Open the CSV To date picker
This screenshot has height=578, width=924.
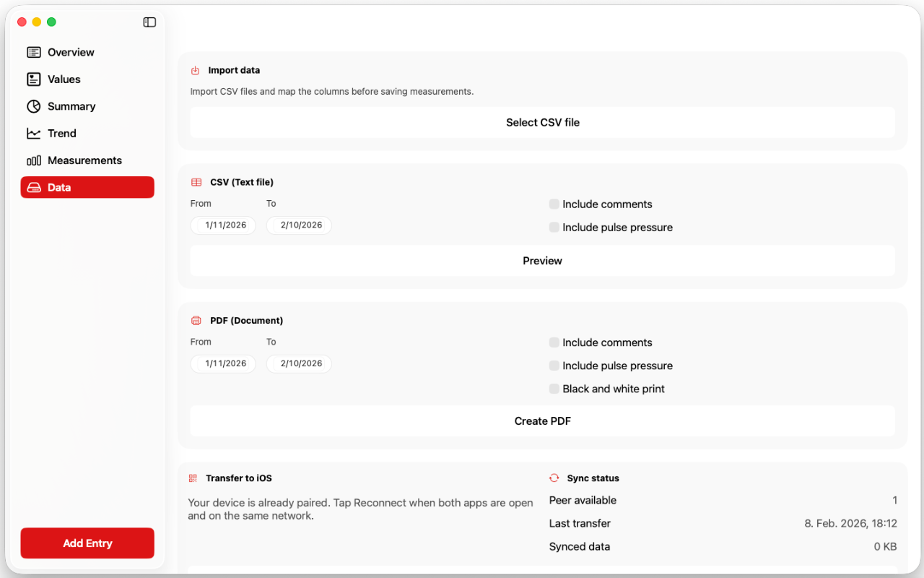pyautogui.click(x=300, y=225)
